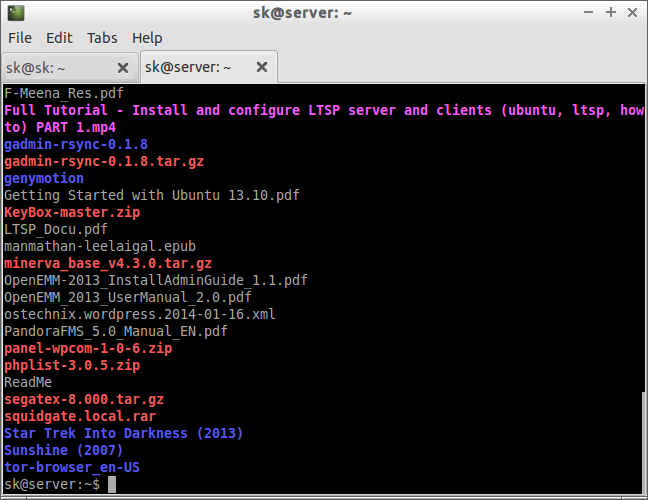Maximize the terminal window
This screenshot has width=648, height=500.
pos(611,12)
